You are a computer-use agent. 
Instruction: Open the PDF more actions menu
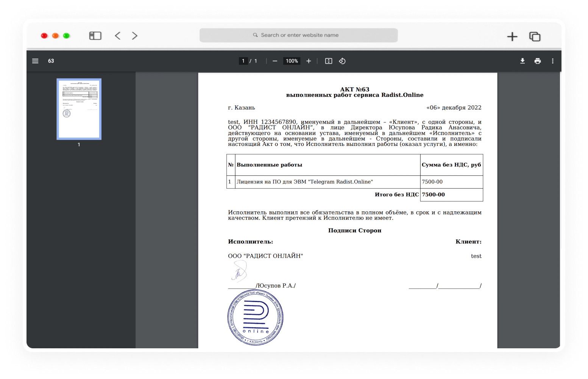pyautogui.click(x=553, y=61)
